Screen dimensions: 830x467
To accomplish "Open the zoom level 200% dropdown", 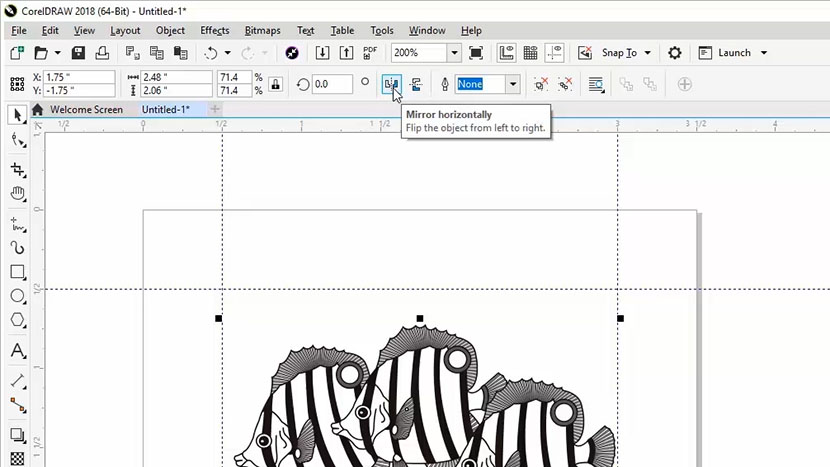I will [x=454, y=53].
